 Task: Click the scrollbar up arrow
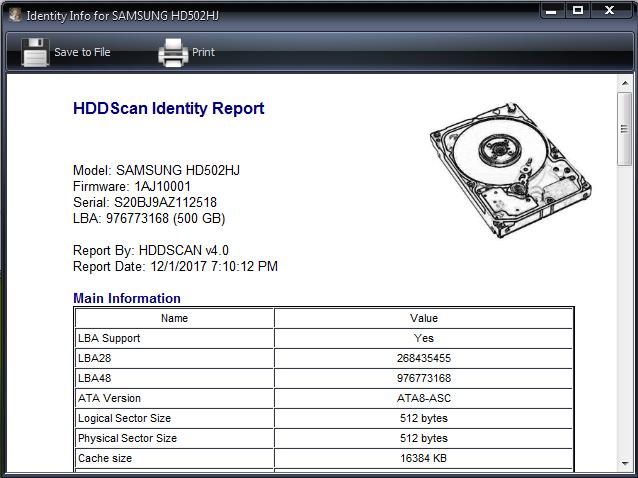pyautogui.click(x=624, y=83)
